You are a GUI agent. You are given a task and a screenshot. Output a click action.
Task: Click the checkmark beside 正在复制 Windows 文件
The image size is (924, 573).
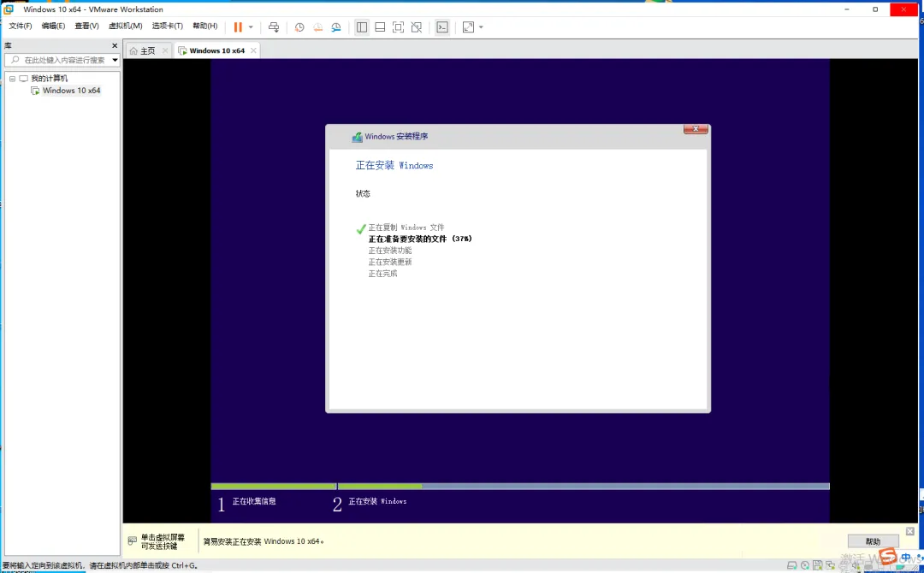pos(361,229)
